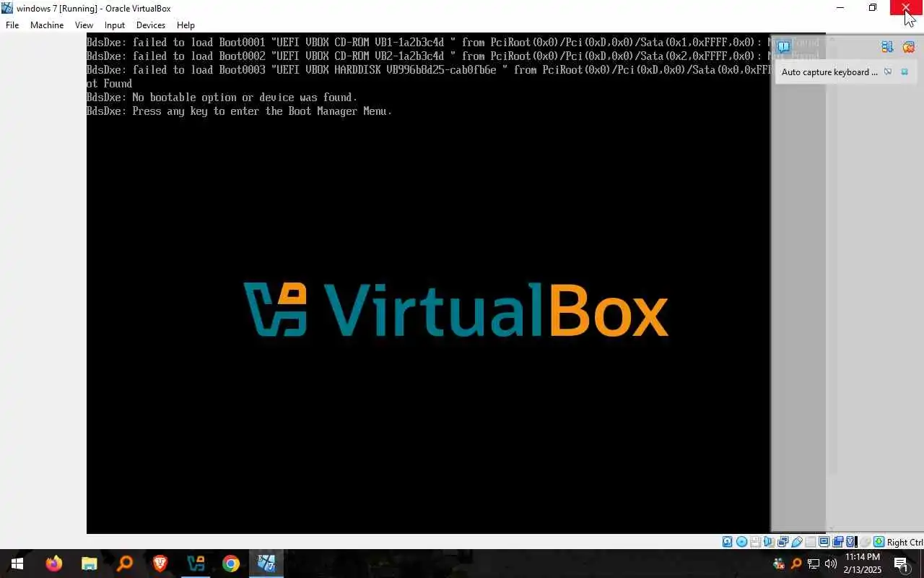This screenshot has width=924, height=578.
Task: Click the hard disk activity status icon
Action: click(x=727, y=542)
